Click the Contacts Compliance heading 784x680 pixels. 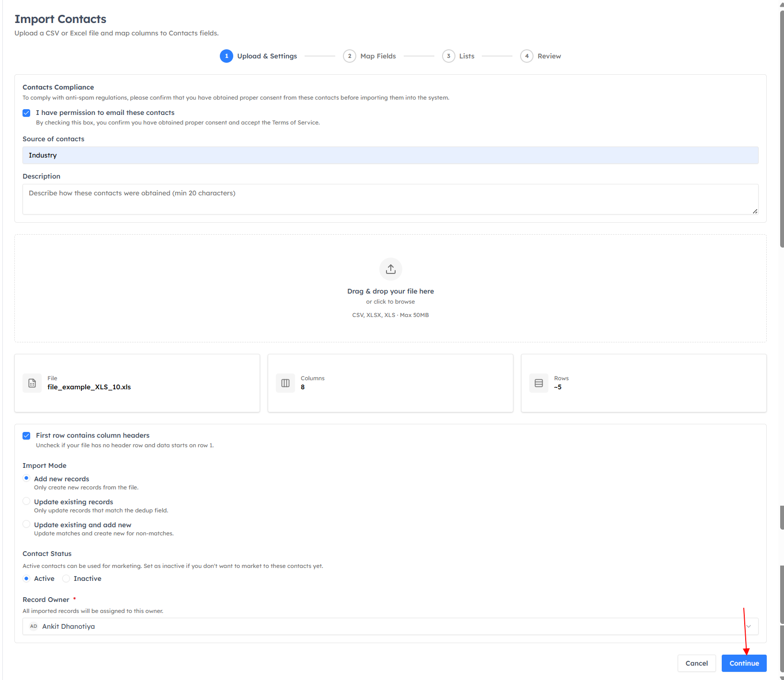coord(58,87)
